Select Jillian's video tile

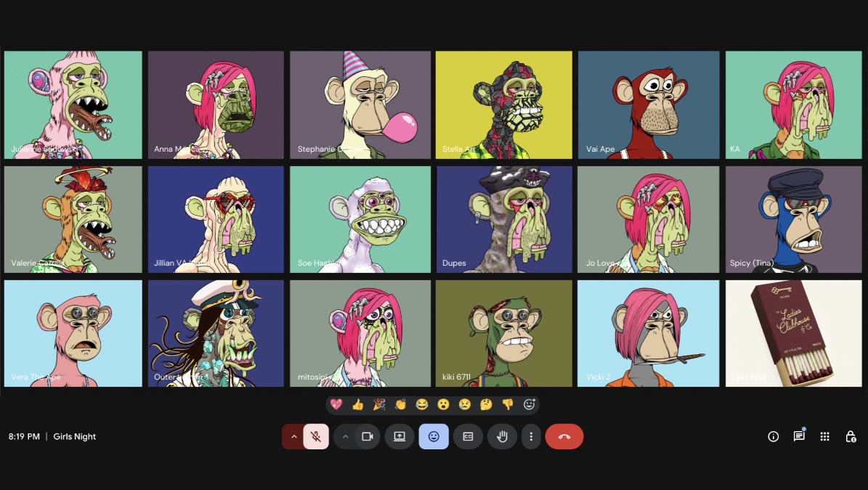coord(216,219)
